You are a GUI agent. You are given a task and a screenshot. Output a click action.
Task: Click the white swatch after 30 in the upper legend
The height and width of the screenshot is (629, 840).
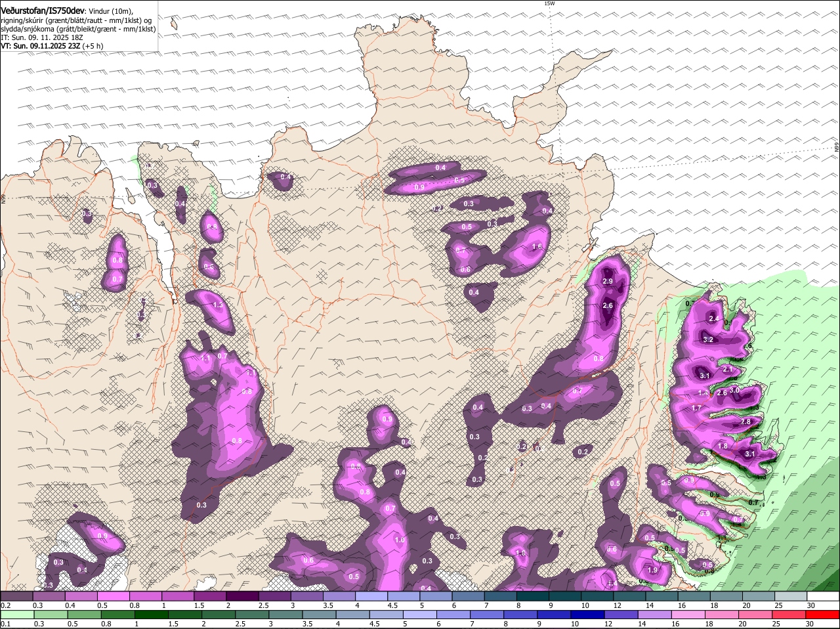(x=824, y=596)
